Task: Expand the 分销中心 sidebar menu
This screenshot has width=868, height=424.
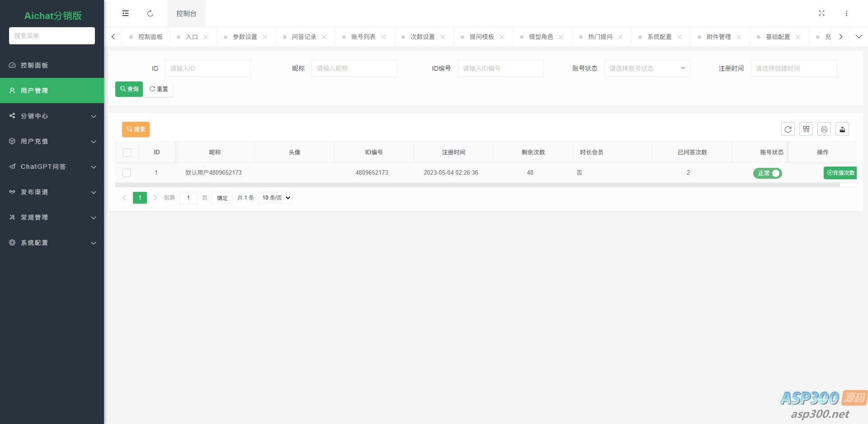Action: point(52,116)
